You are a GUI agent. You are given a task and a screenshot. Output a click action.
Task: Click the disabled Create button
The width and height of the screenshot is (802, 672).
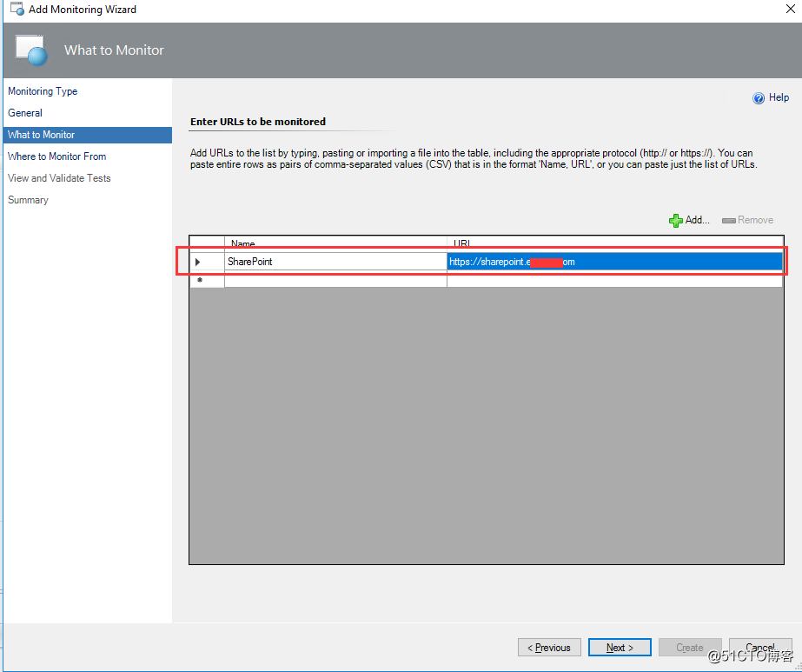point(689,648)
